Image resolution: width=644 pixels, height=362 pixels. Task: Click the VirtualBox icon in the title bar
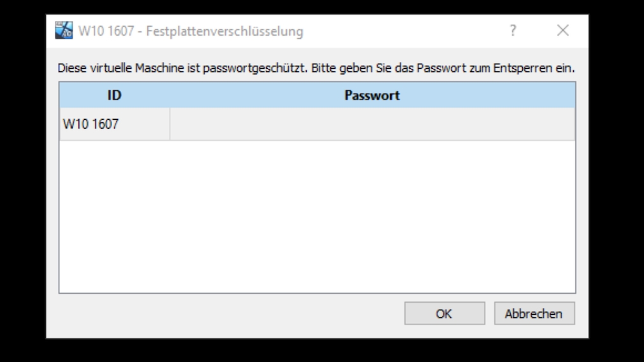tap(64, 31)
